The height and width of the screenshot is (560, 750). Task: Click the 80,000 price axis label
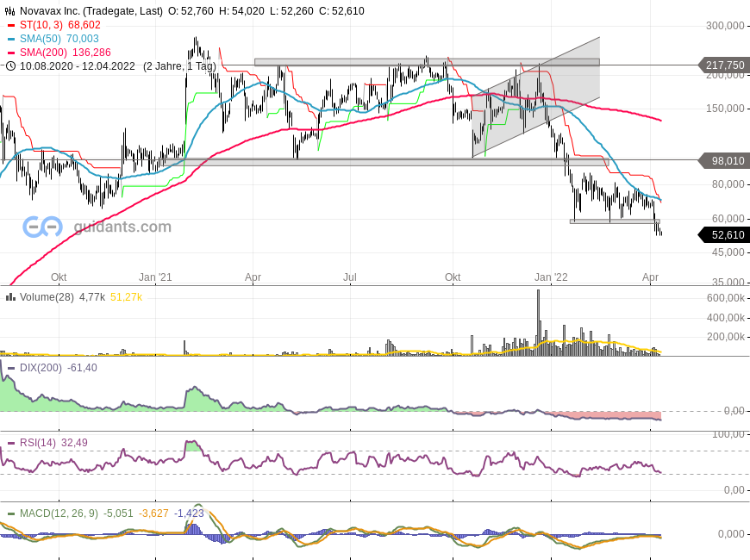click(728, 184)
